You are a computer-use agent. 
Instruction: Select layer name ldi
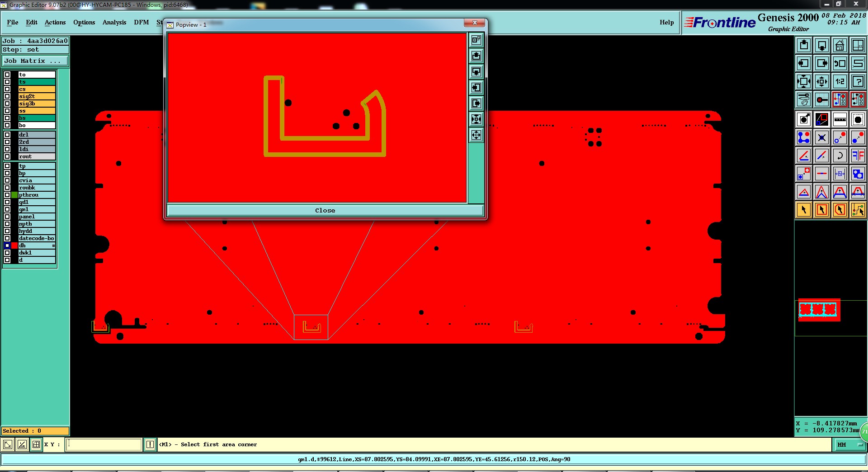click(37, 149)
